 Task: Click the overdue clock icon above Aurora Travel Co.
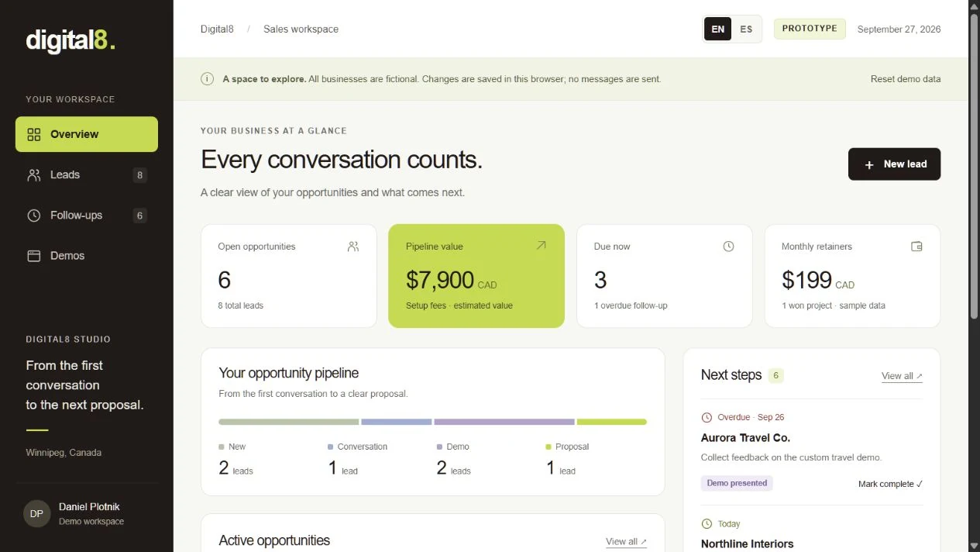point(707,417)
